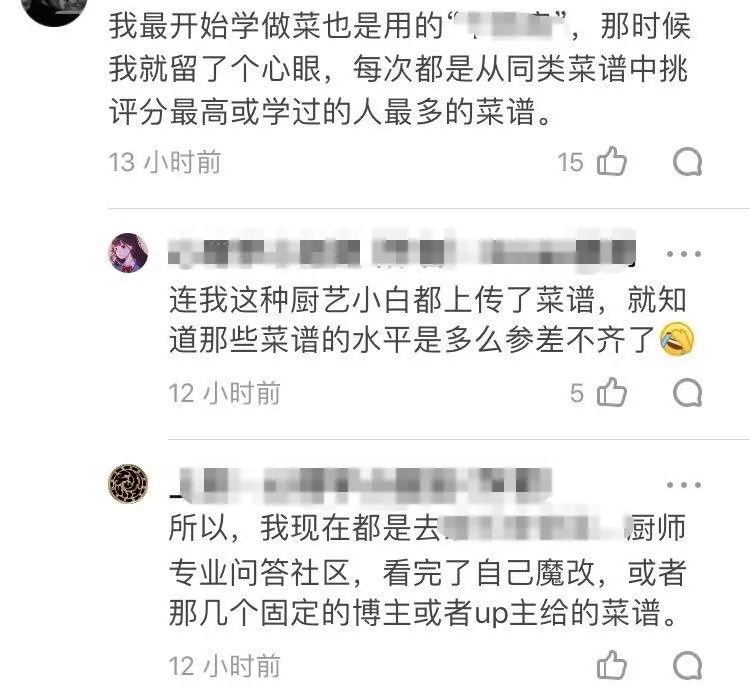Click the like count 5

(577, 393)
